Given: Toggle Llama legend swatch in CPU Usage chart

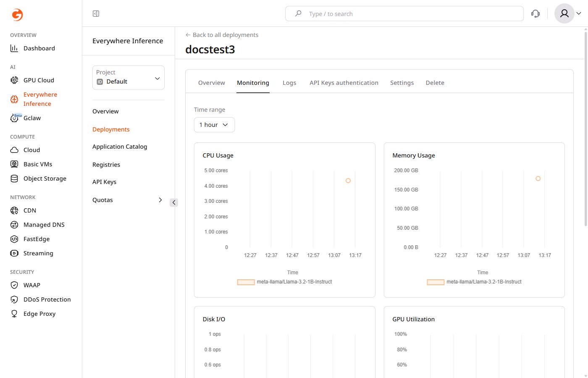Looking at the screenshot, I should click(x=246, y=282).
